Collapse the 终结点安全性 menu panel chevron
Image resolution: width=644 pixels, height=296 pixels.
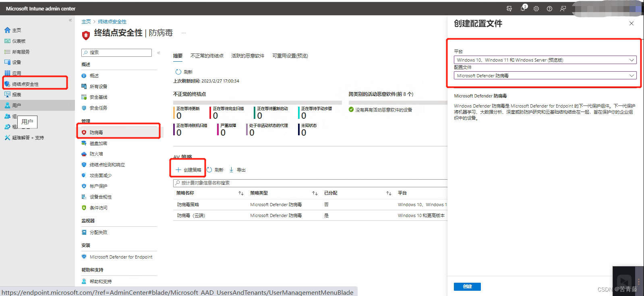[159, 53]
